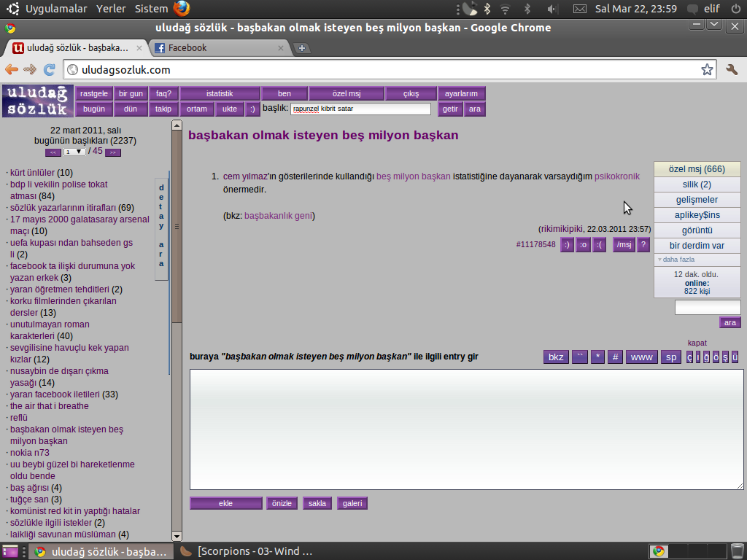Open the istatistik nav item
The height and width of the screenshot is (560, 747).
pos(220,94)
